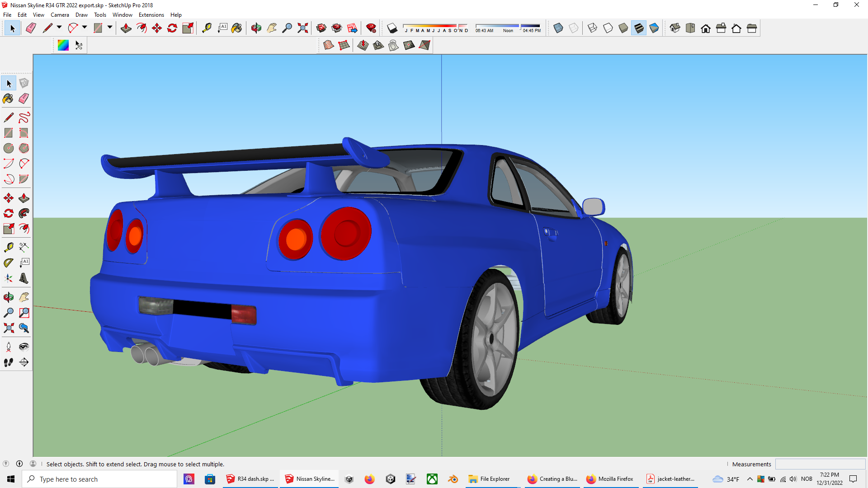Select the Move tool in top toolbar
This screenshot has width=868, height=488.
tap(157, 28)
